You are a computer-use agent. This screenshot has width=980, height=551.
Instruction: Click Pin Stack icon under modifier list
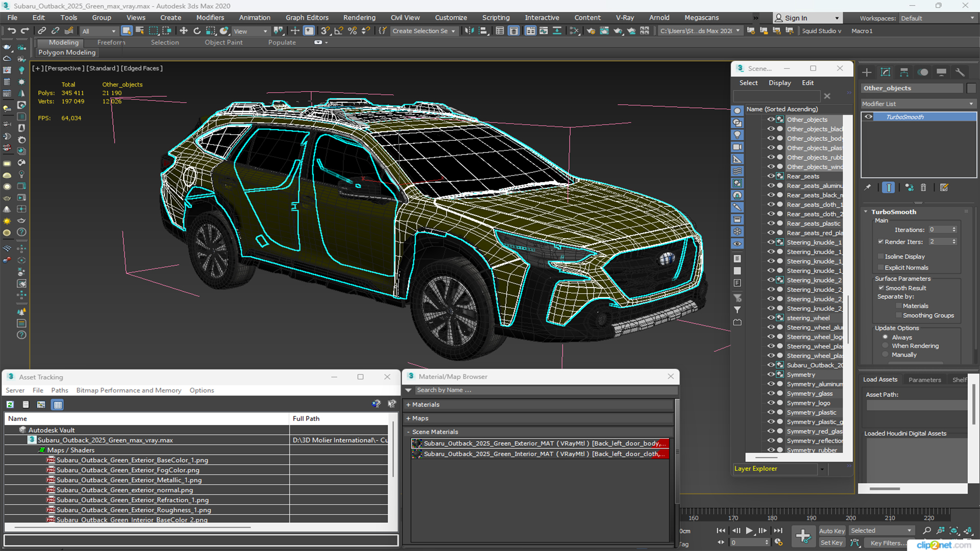coord(868,188)
